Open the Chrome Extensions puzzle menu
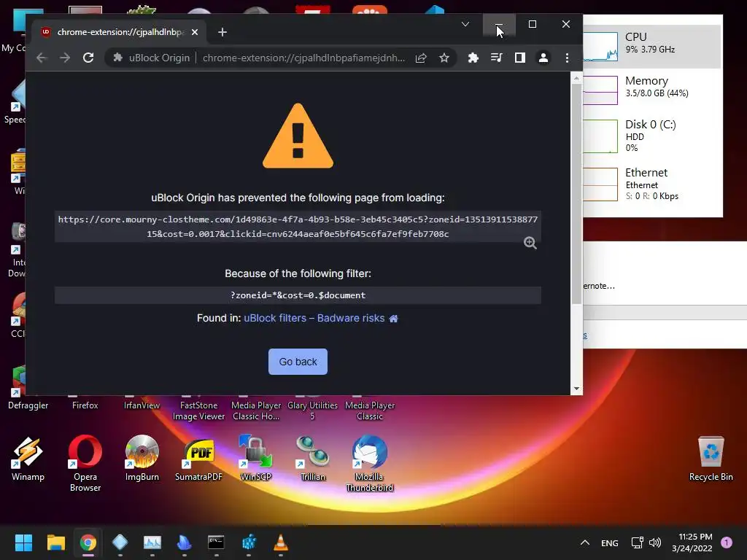The image size is (747, 560). [473, 58]
